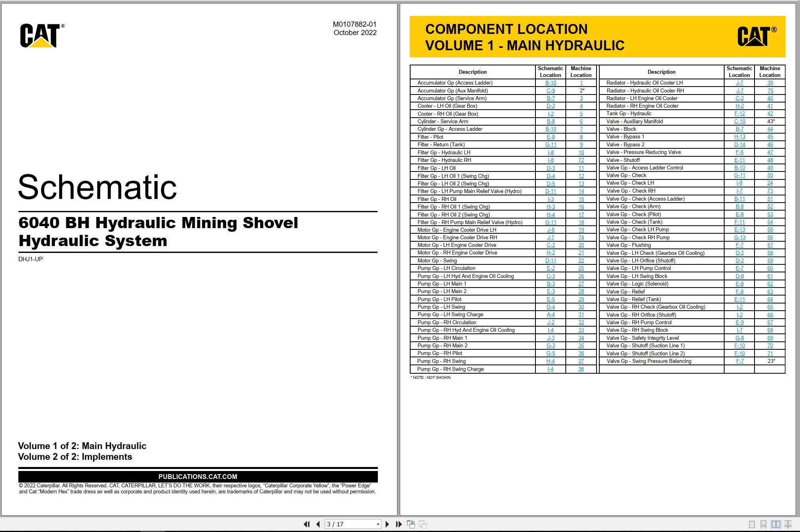Click the next view navigation icon

click(x=423, y=524)
